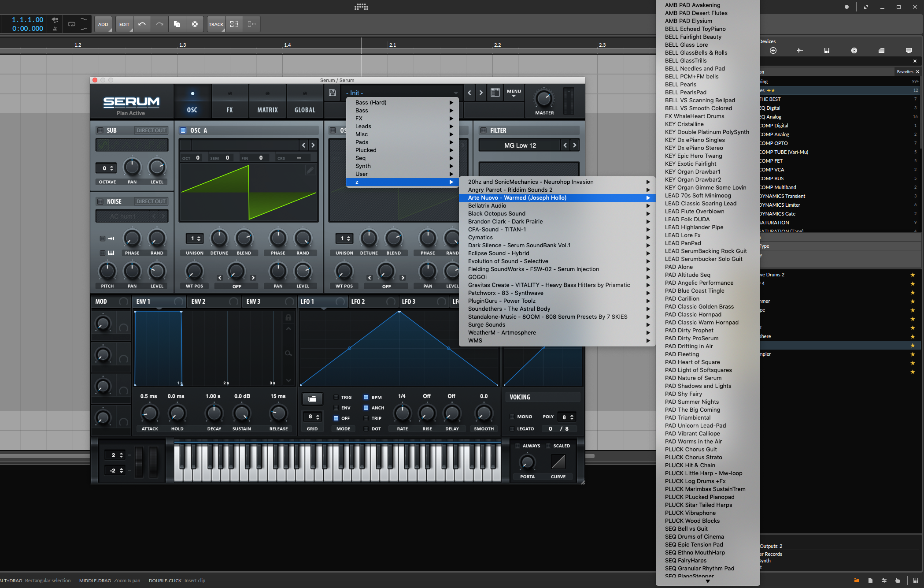Click the track view layout icon beside TRACK

[x=234, y=24]
